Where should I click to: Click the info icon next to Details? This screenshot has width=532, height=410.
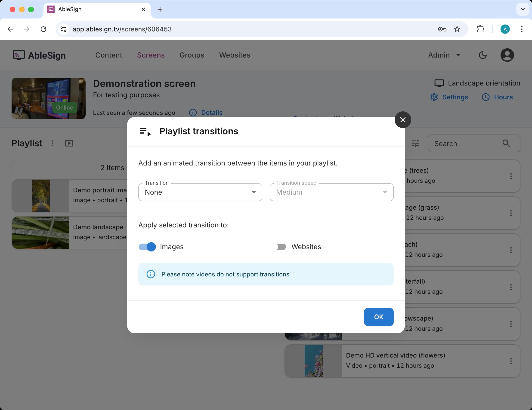click(x=193, y=113)
